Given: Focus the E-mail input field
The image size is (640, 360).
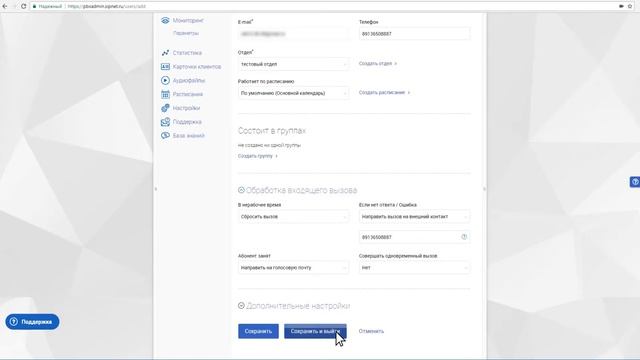Looking at the screenshot, I should (x=293, y=34).
